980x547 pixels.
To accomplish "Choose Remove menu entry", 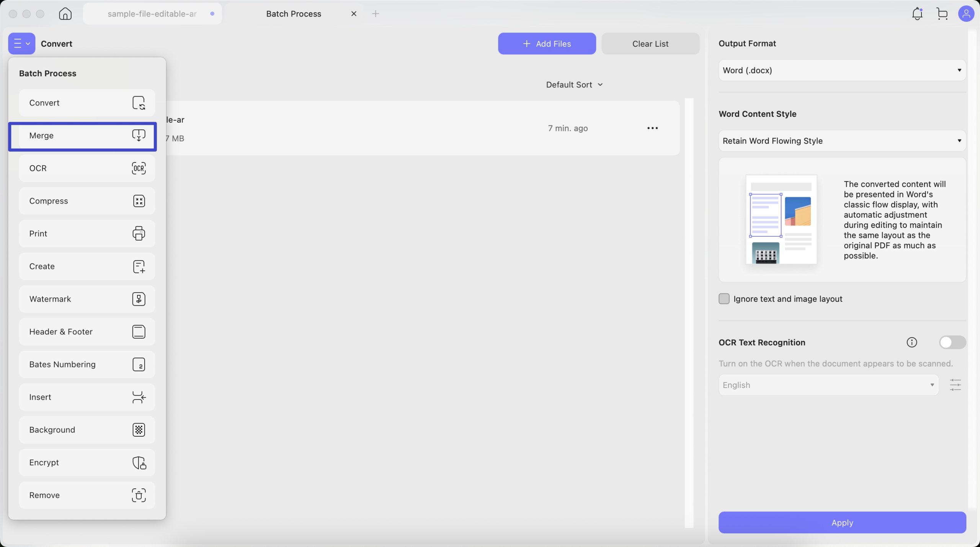I will click(87, 495).
